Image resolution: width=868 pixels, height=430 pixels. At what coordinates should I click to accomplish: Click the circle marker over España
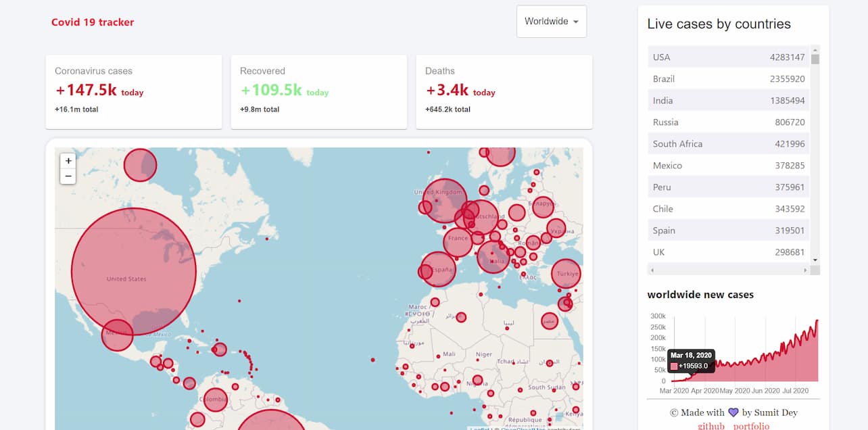tap(440, 268)
